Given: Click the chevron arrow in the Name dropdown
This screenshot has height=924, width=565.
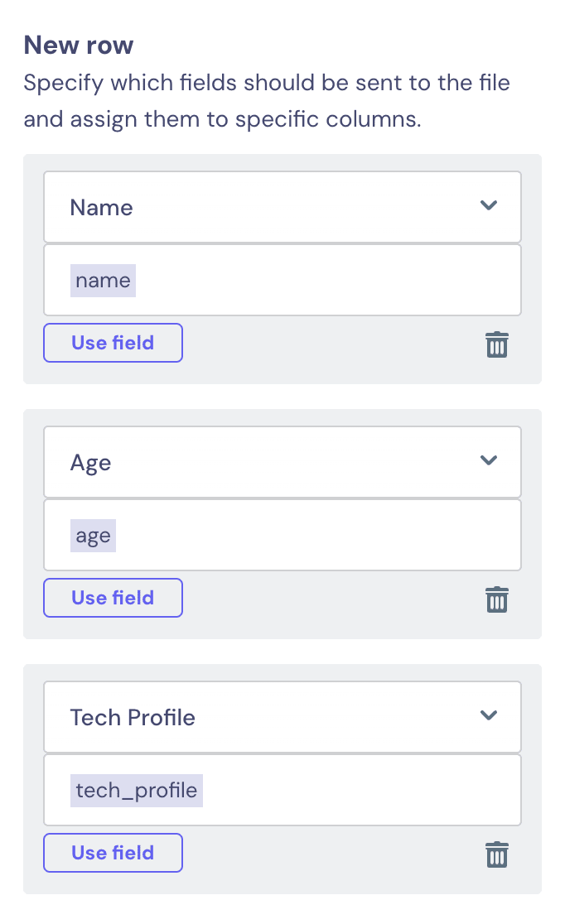Looking at the screenshot, I should pyautogui.click(x=488, y=205).
